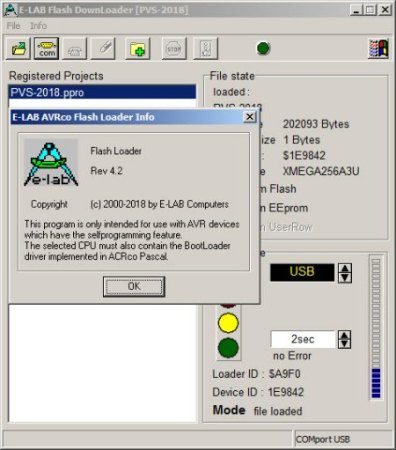
Task: Click the colorful Windows logo icon
Action: tap(379, 49)
